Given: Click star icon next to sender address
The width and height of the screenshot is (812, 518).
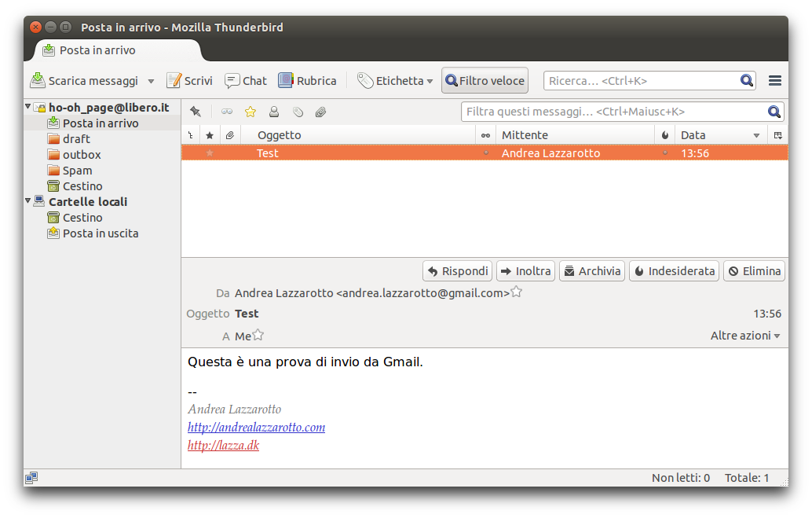Looking at the screenshot, I should [x=516, y=292].
